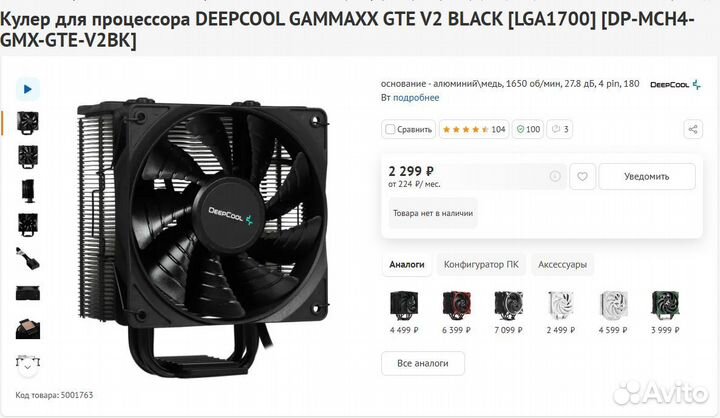The image size is (720, 418).
Task: Open price info circle icon
Action: click(555, 176)
